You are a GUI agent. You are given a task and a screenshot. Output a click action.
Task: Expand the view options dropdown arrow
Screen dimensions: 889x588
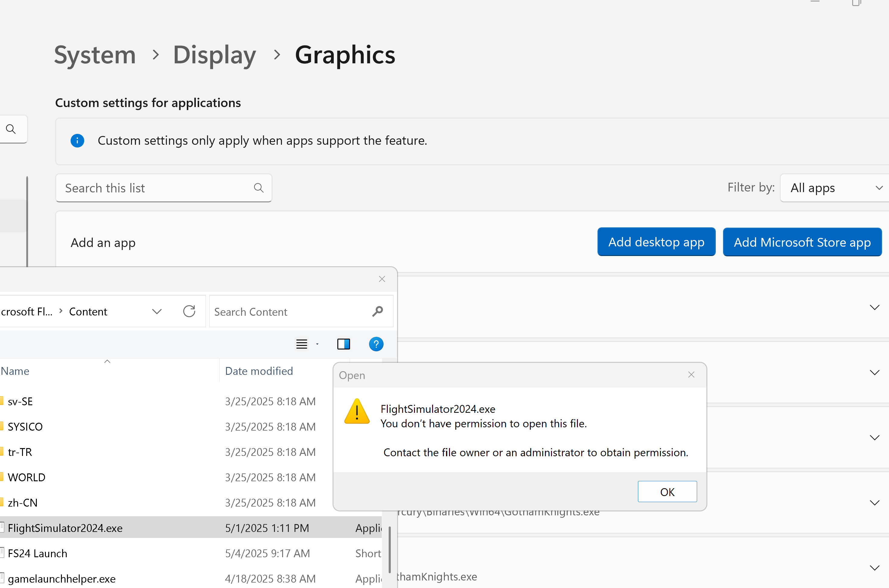pyautogui.click(x=317, y=344)
